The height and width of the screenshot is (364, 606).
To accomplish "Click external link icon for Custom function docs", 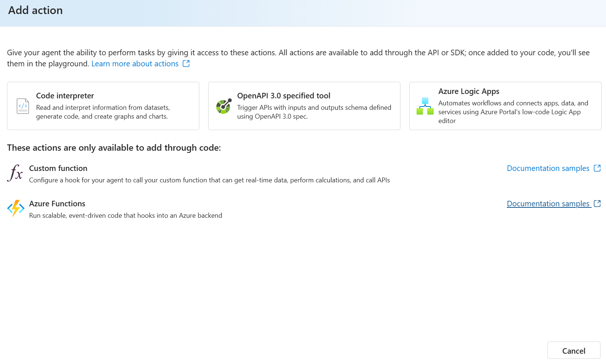I will click(597, 168).
